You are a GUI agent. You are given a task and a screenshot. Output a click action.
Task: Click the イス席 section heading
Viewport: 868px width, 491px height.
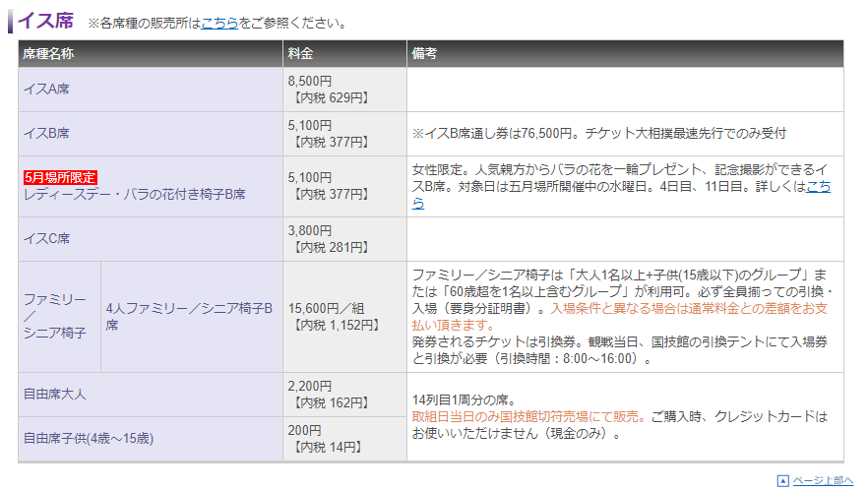point(45,21)
